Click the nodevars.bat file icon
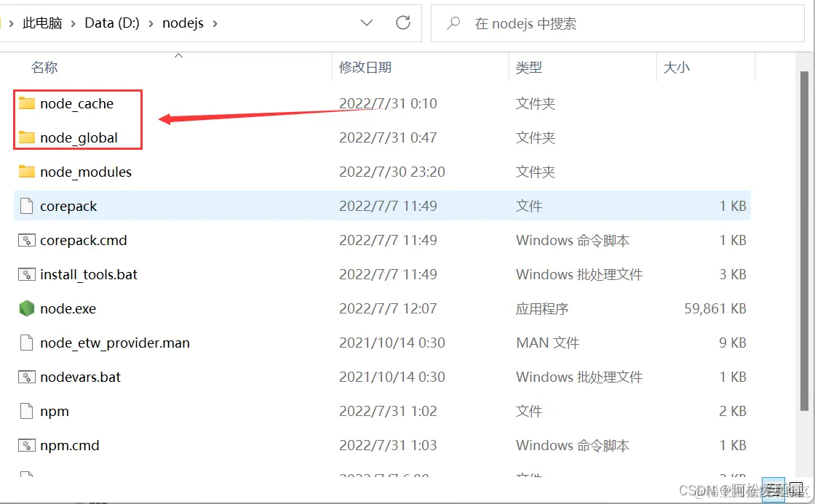This screenshot has height=504, width=815. 27,377
